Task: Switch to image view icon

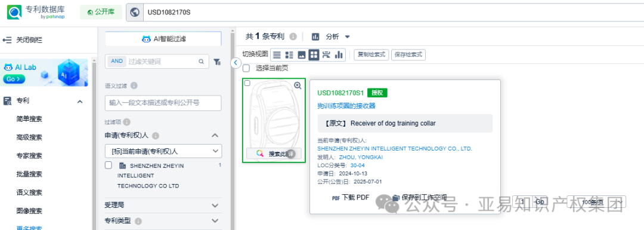Action: click(x=302, y=55)
